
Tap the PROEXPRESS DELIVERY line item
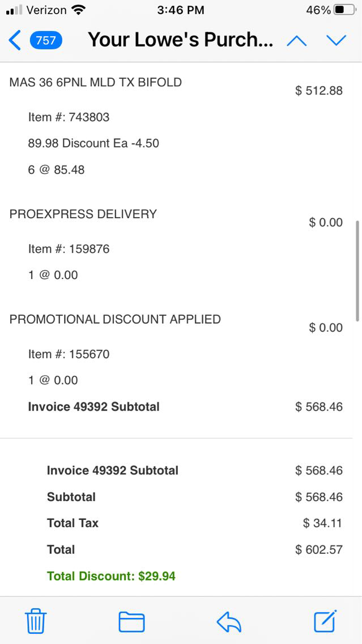click(x=83, y=214)
